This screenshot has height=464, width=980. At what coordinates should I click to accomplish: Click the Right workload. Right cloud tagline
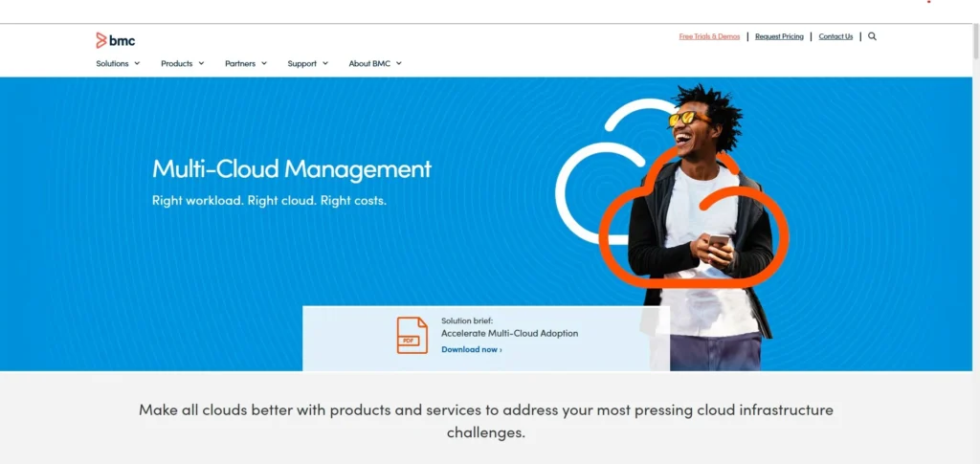269,201
